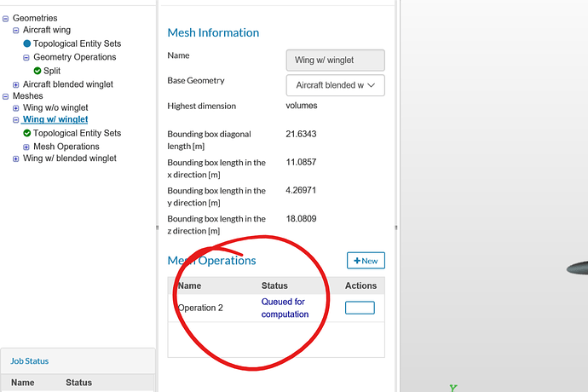The width and height of the screenshot is (588, 392).
Task: Select the Aircraft wing geometry
Action: (x=47, y=30)
